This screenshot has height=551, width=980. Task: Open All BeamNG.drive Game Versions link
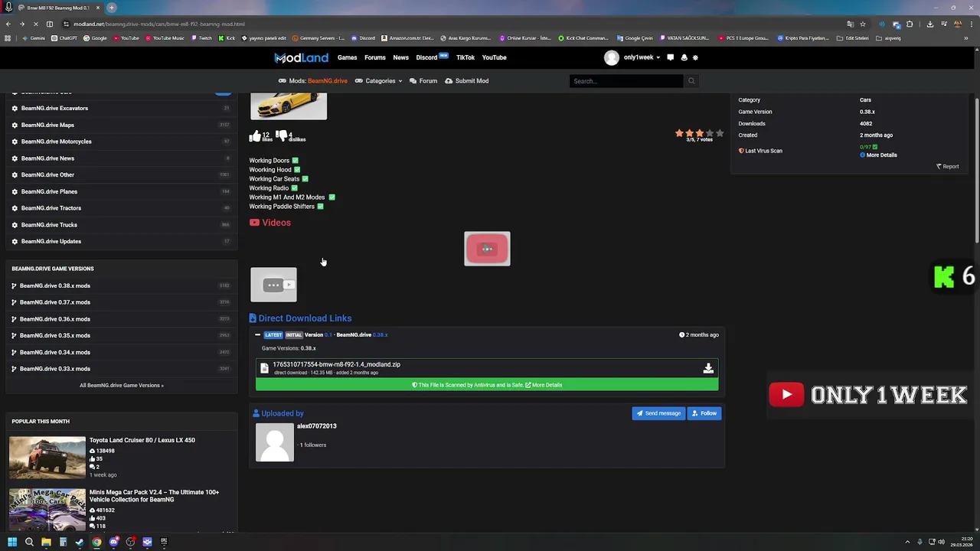tap(122, 385)
